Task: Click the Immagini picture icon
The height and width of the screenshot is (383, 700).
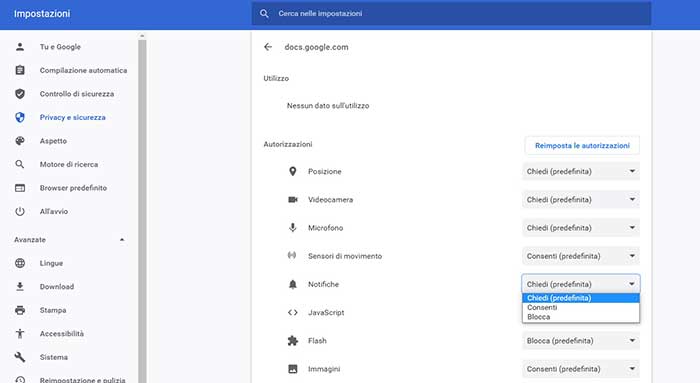Action: pyautogui.click(x=292, y=369)
